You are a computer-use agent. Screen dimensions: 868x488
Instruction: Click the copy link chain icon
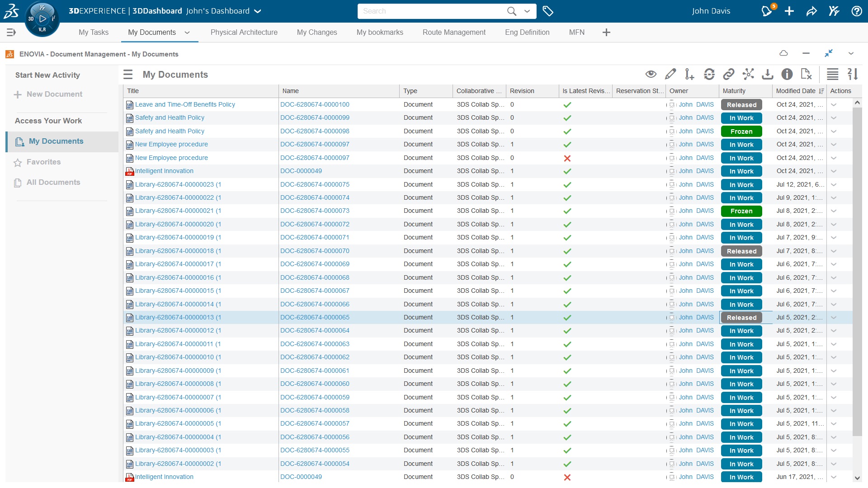[728, 74]
